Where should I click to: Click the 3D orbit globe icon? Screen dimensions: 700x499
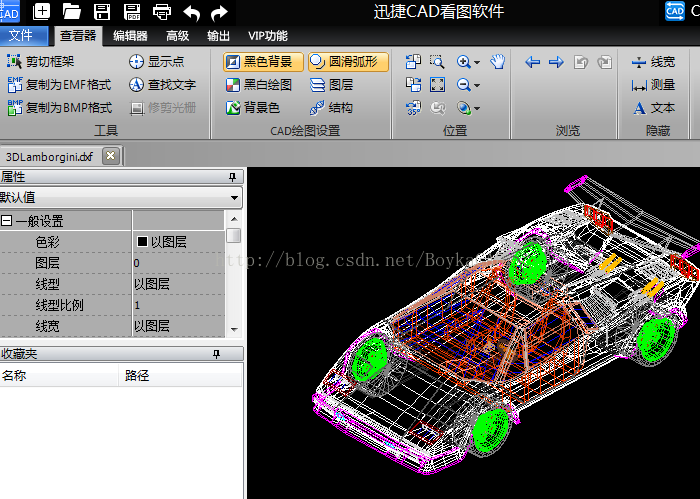coord(463,108)
